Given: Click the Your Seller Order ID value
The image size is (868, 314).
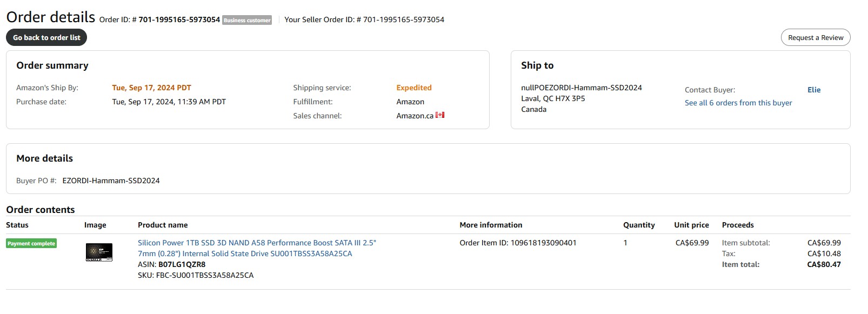Looking at the screenshot, I should pyautogui.click(x=404, y=19).
